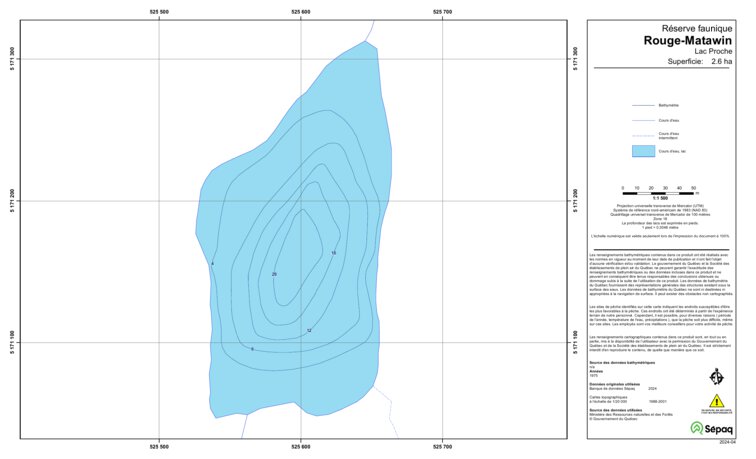Click the "Rouge-Matawin" title
The image size is (756, 459).
[x=688, y=40]
